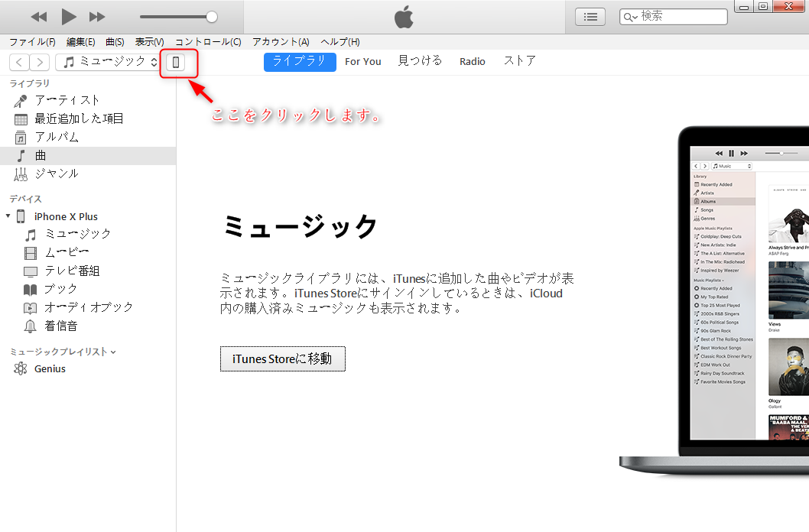Click the device ミュージック note icon

pyautogui.click(x=31, y=235)
